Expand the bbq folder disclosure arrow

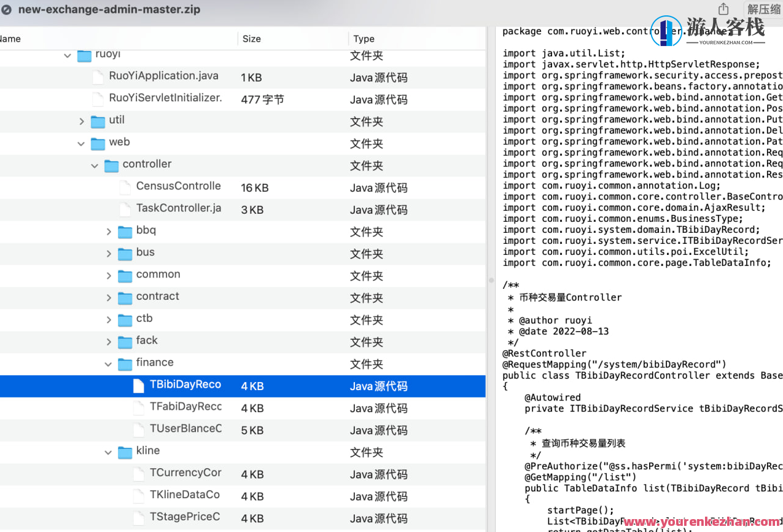coord(109,232)
